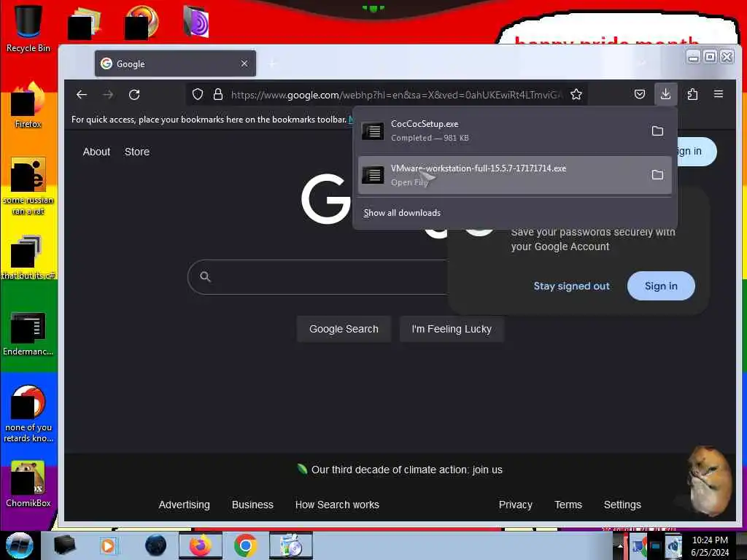Open the tracking protection shield icon
The image size is (747, 560).
198,95
